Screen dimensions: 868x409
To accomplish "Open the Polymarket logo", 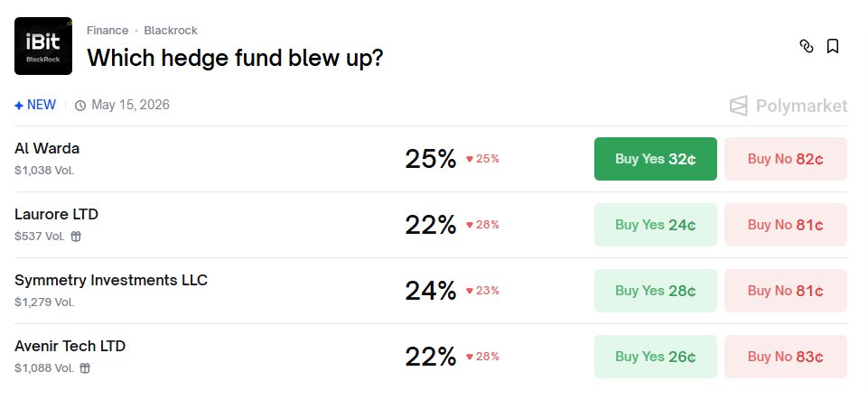I will tap(789, 106).
